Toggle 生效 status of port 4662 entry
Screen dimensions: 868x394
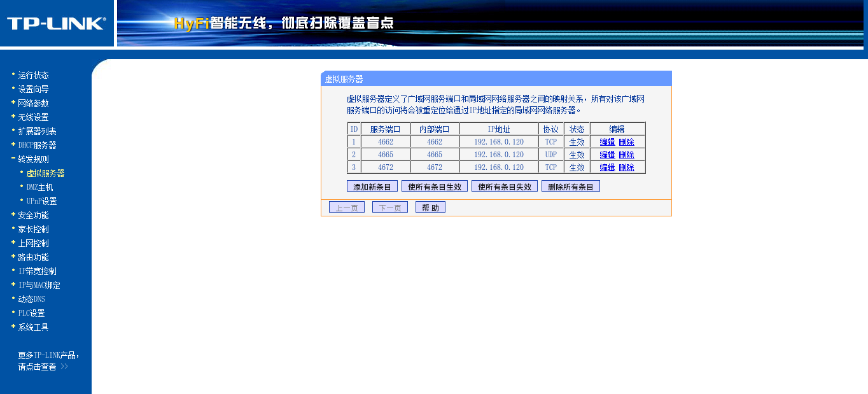[577, 142]
